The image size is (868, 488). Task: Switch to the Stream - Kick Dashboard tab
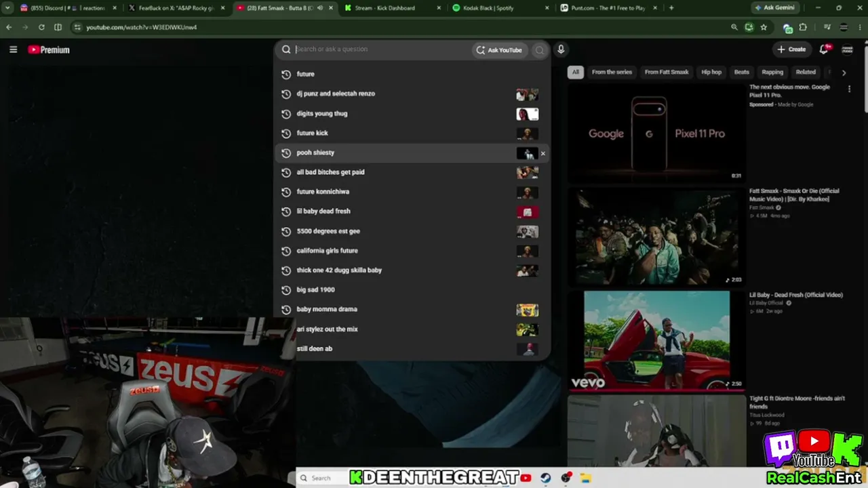392,8
